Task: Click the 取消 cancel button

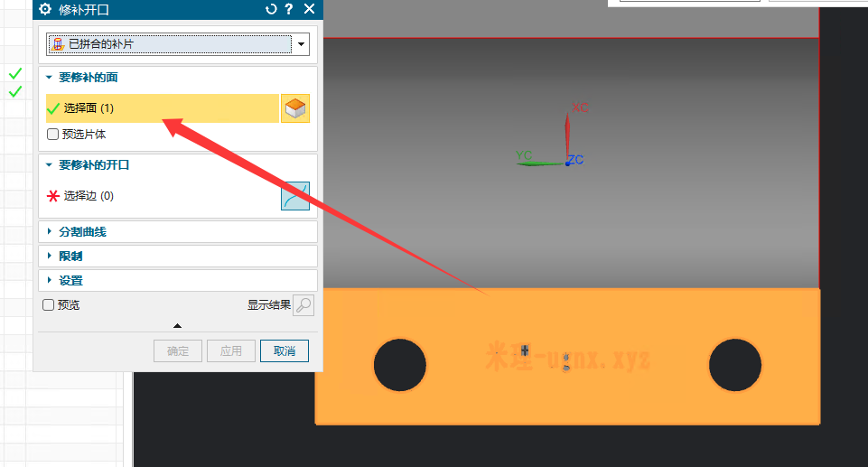Action: tap(285, 350)
